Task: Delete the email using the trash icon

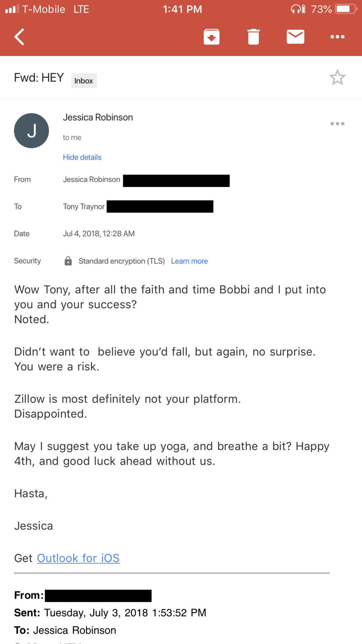Action: tap(254, 37)
